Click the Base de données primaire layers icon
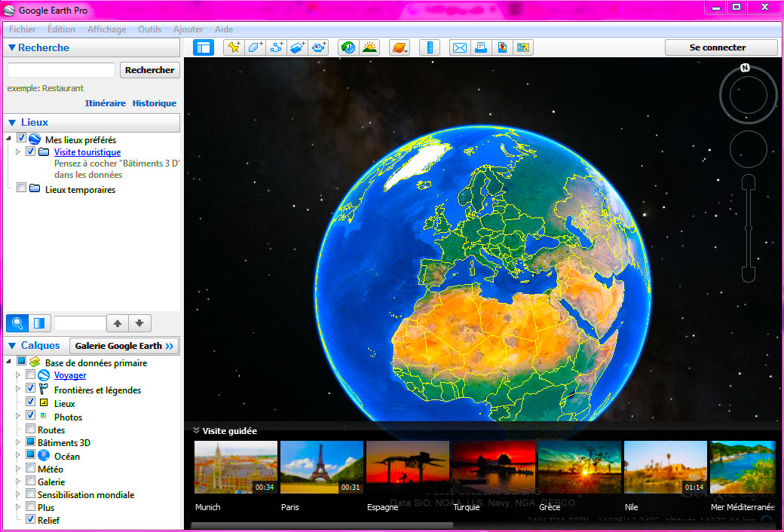The image size is (784, 532). point(35,362)
